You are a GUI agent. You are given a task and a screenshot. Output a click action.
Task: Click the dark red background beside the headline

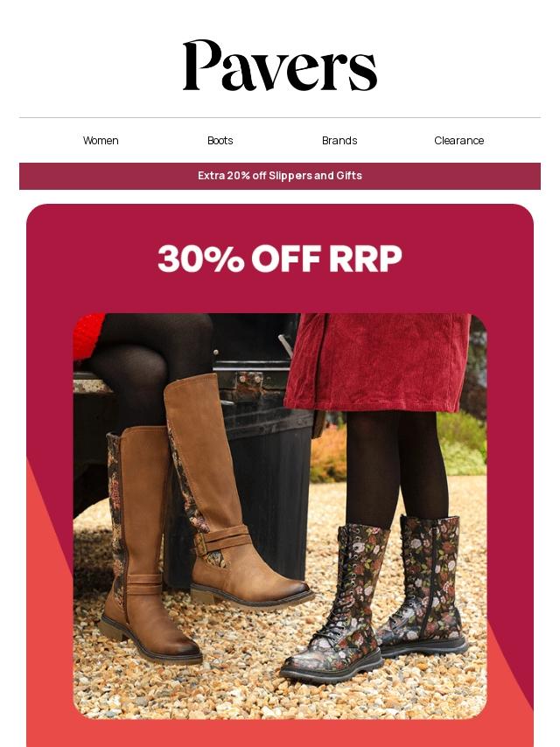coord(95,258)
